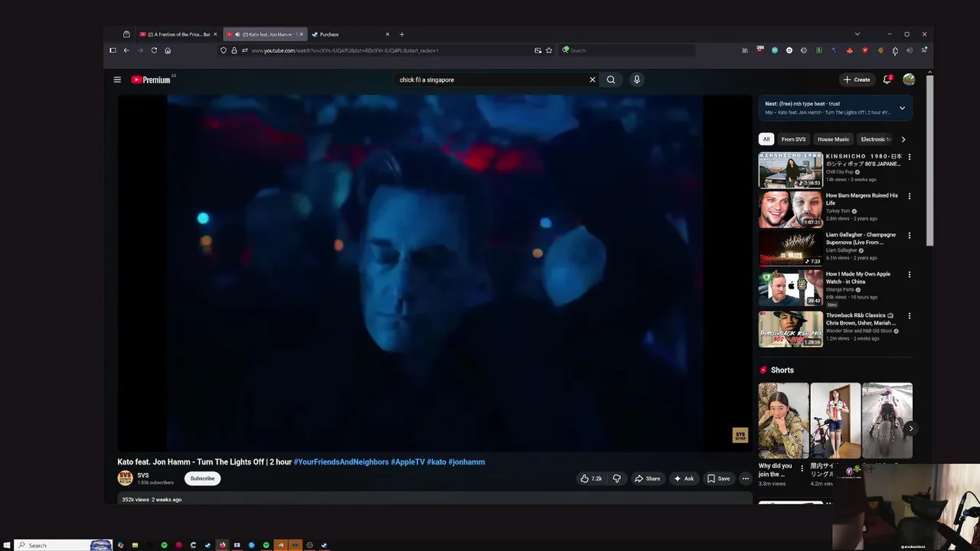Open more actions ellipsis below the video
Viewport: 980px width, 551px height.
coord(745,478)
